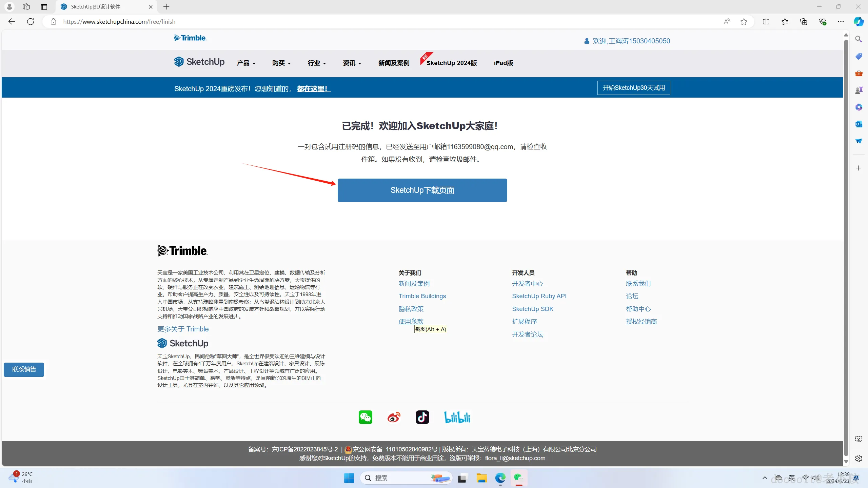This screenshot has width=868, height=488.
Task: Click the favorites star in address bar
Action: pos(744,22)
